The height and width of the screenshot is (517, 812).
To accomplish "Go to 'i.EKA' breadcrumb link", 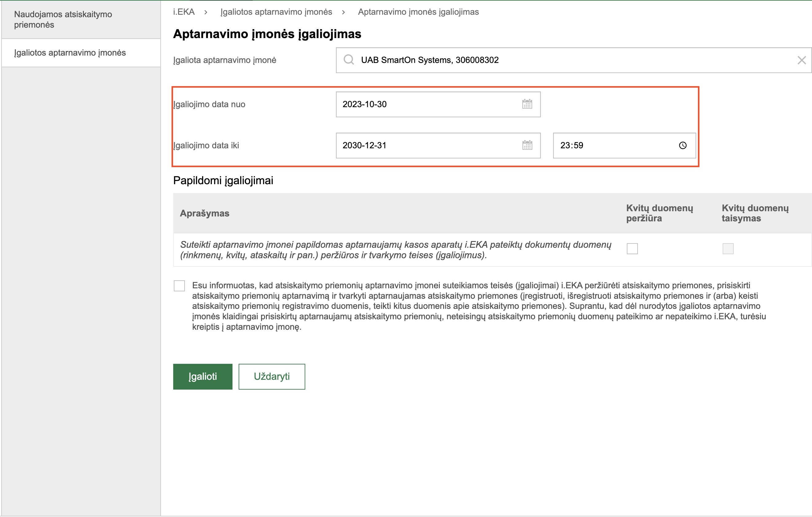I will (x=184, y=12).
